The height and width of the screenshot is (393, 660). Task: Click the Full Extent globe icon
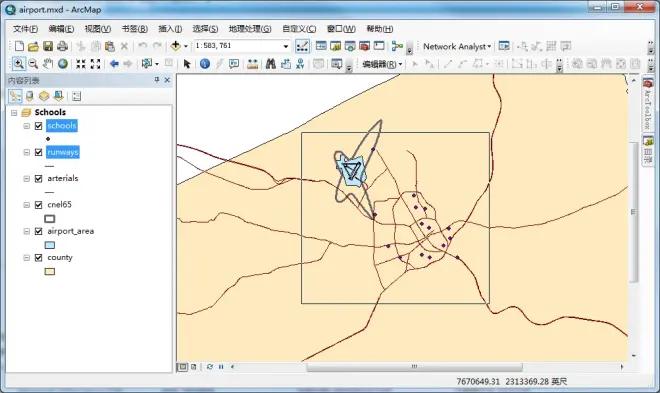[63, 64]
